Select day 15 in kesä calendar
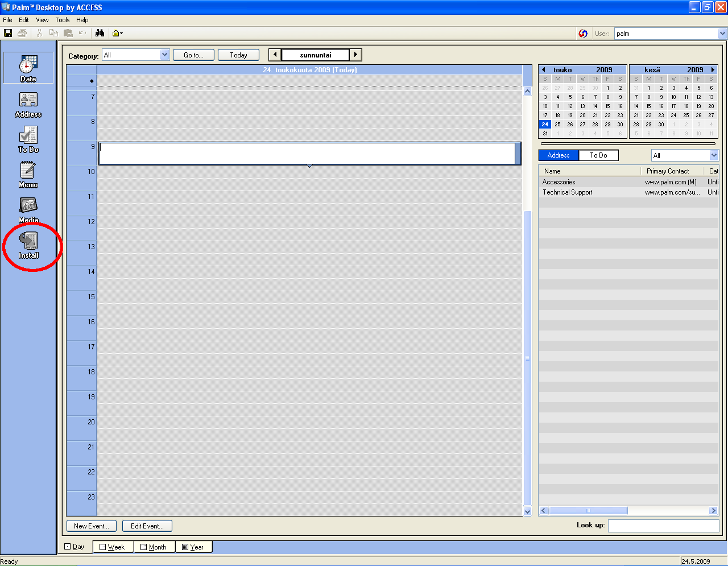The height and width of the screenshot is (566, 728). 649,106
